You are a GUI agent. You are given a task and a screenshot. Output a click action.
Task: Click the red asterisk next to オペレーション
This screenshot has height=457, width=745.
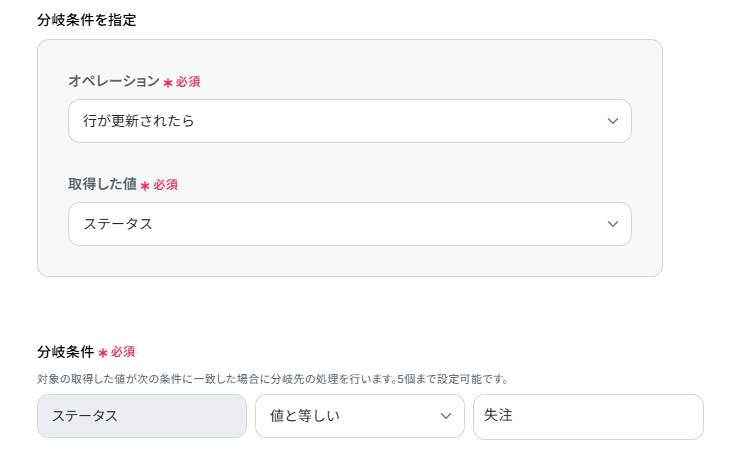coord(168,82)
